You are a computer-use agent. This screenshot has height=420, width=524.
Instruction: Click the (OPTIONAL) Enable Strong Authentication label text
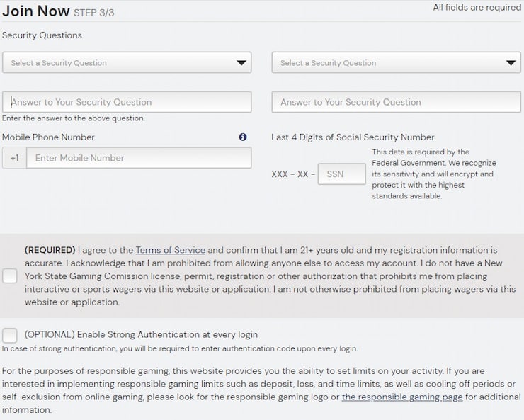(x=141, y=335)
